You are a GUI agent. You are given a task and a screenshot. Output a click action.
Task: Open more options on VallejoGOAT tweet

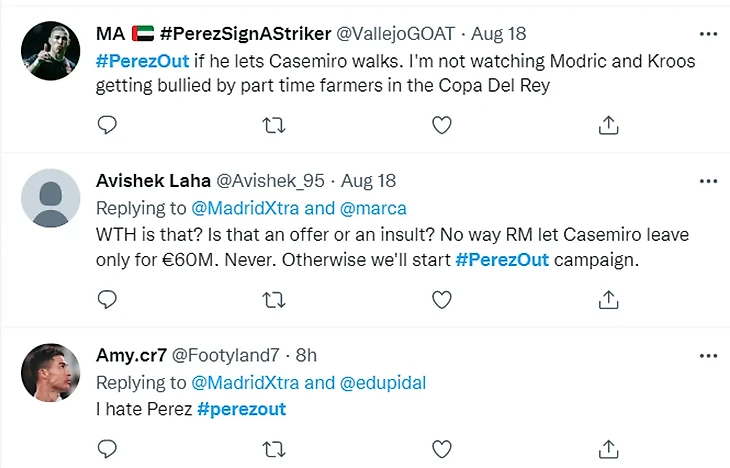point(708,34)
